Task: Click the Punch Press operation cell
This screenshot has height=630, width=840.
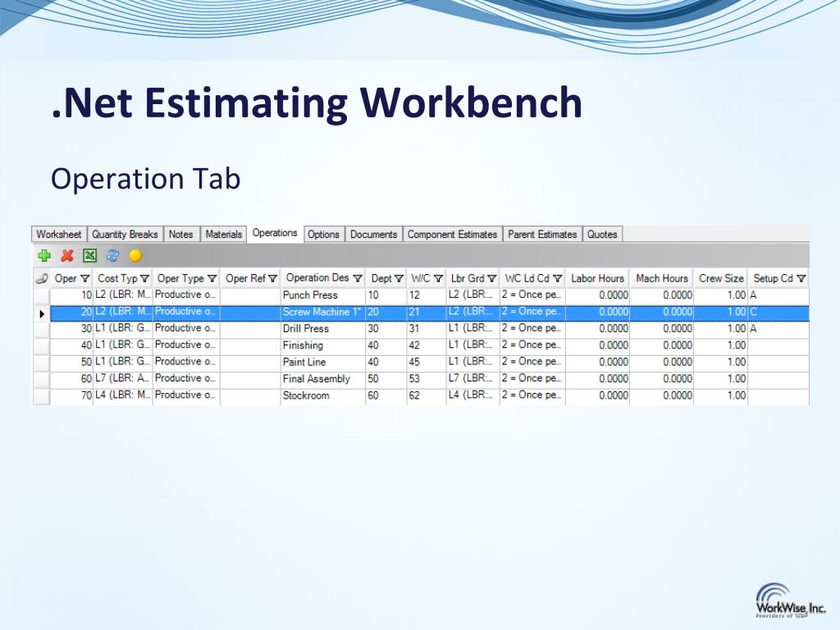Action: 322,295
